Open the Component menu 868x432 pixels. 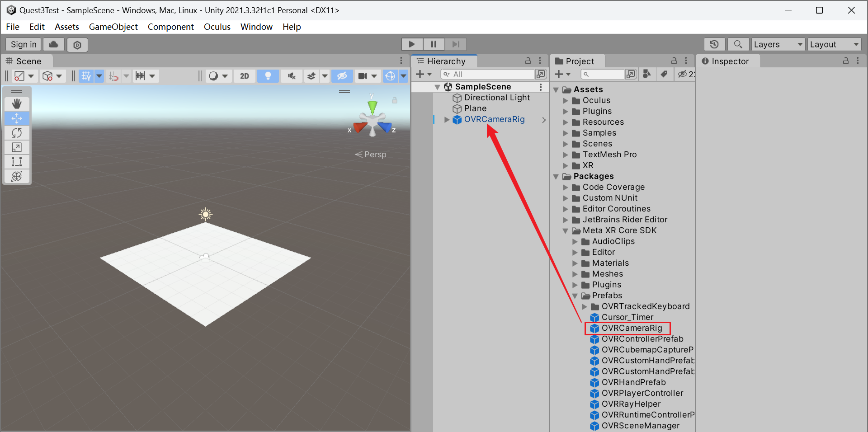point(170,27)
